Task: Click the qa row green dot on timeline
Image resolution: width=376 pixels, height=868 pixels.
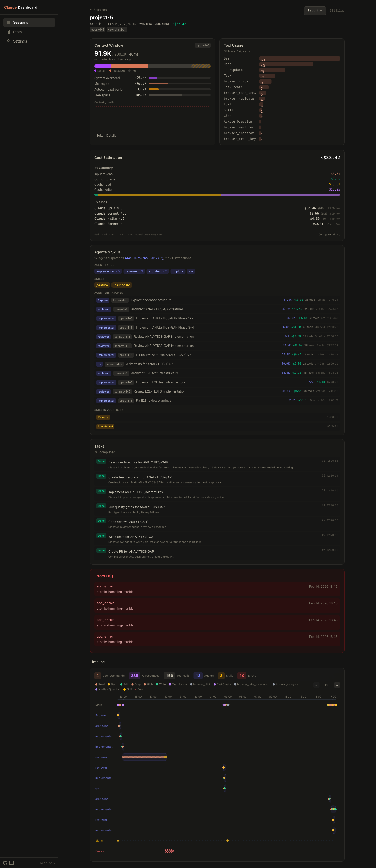Action: tap(224, 788)
